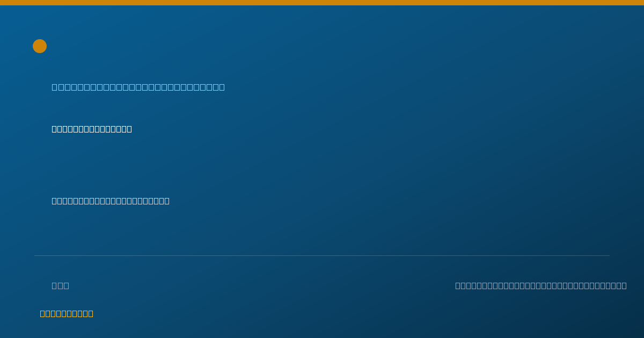644x338 pixels.
Task: Click the end of the right gray footer text
Action: tap(624, 285)
